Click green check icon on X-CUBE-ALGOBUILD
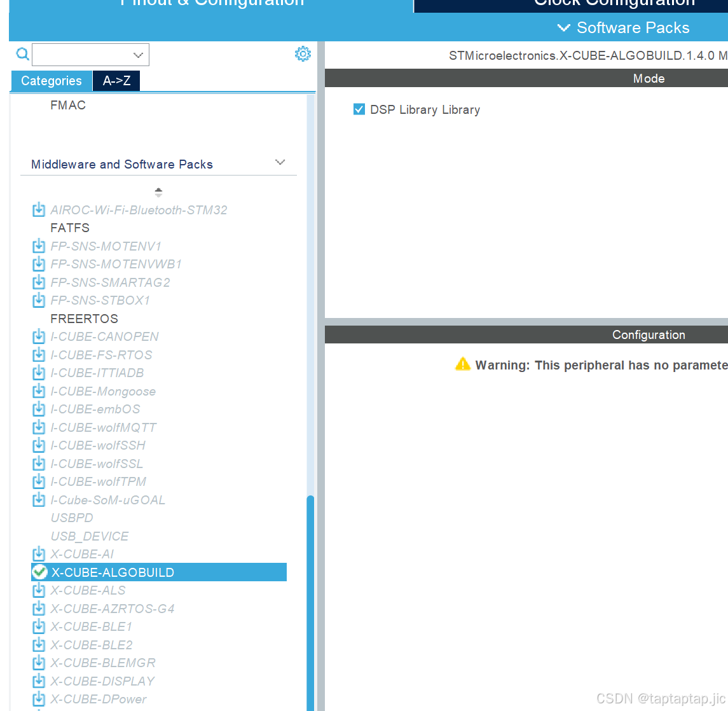The height and width of the screenshot is (711, 728). click(x=40, y=572)
